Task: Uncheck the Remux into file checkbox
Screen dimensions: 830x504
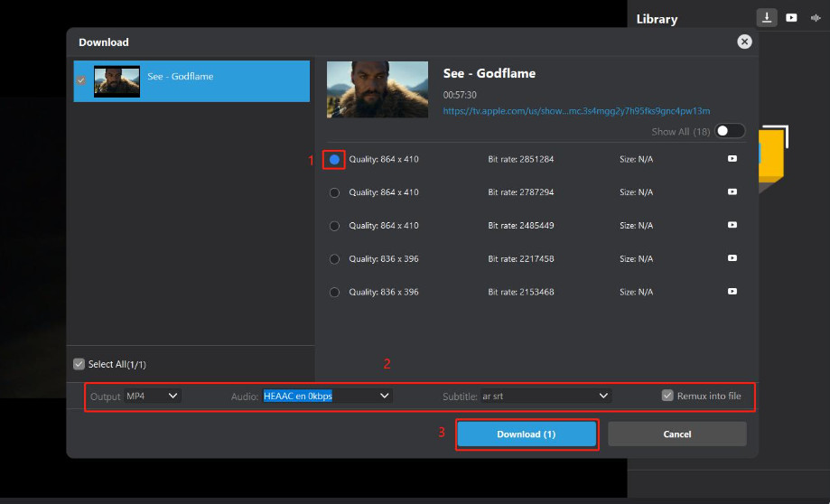Action: [x=667, y=396]
